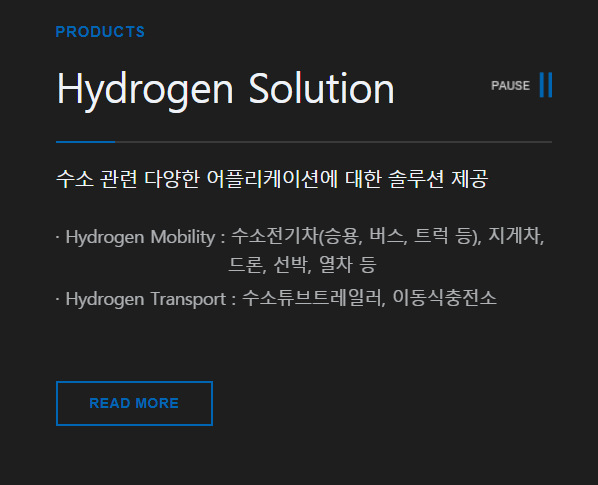This screenshot has height=485, width=598.
Task: Click the word Solution in the title
Action: pyautogui.click(x=322, y=88)
